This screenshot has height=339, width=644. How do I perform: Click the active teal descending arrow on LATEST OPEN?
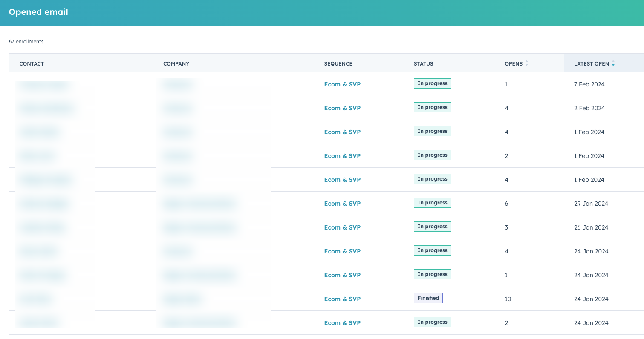613,65
